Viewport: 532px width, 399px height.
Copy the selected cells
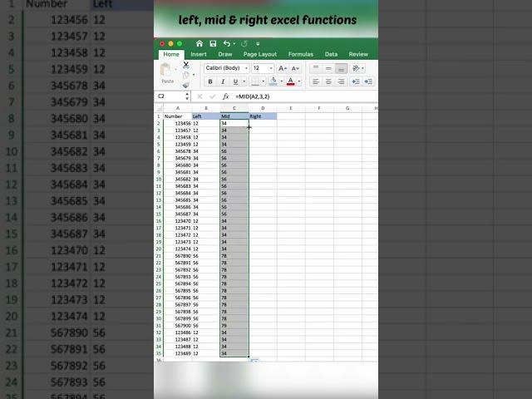coord(185,75)
